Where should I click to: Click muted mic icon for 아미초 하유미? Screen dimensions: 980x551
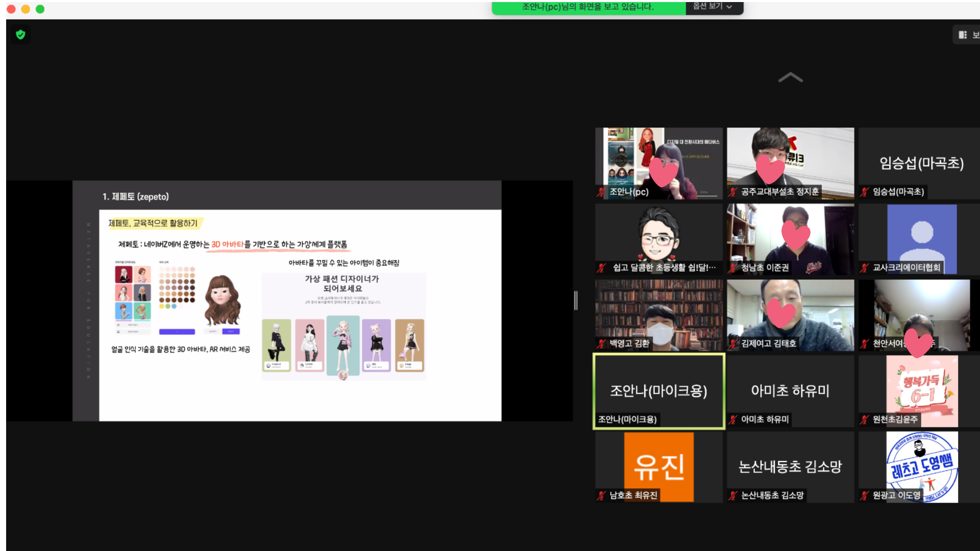732,420
